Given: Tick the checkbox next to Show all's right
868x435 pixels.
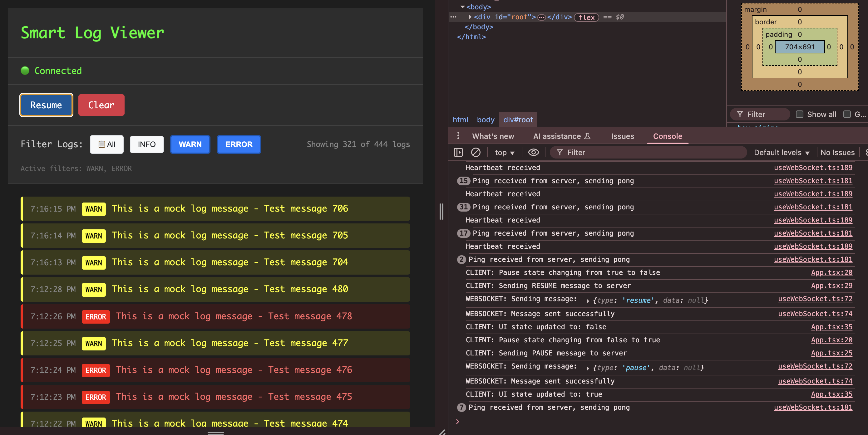Looking at the screenshot, I should coord(847,115).
